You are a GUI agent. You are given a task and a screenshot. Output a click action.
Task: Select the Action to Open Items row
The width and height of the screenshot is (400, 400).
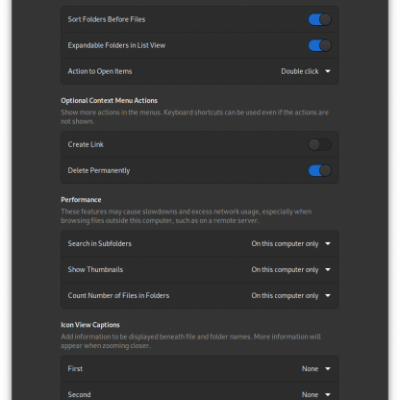[200, 71]
